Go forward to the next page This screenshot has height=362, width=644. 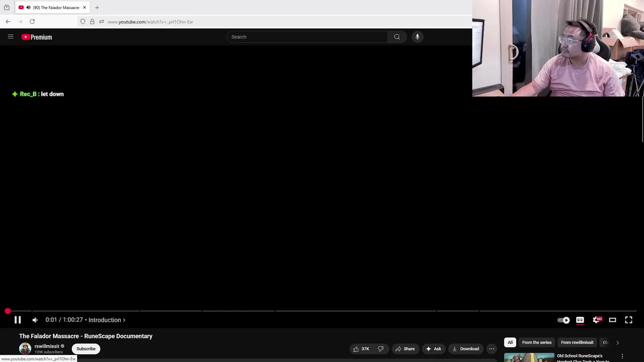20,22
